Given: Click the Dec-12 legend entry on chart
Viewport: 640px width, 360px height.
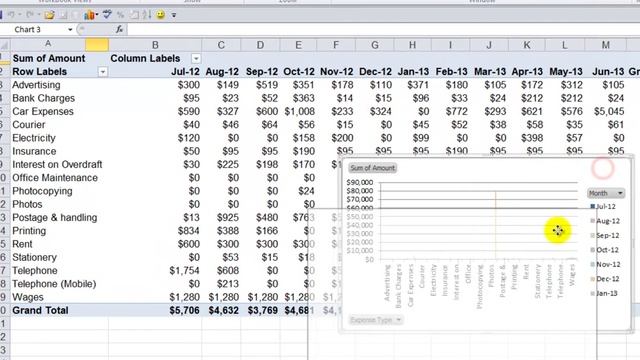Looking at the screenshot, I should [605, 279].
